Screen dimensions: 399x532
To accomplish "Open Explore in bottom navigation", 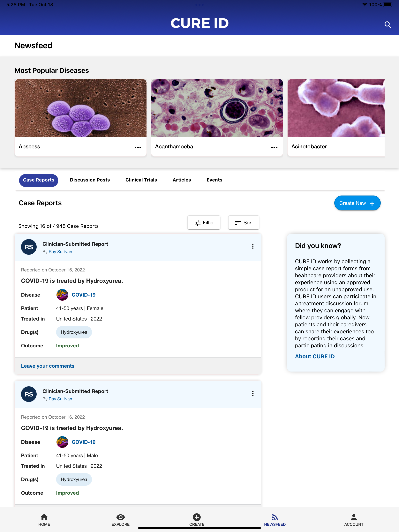I will tap(121, 520).
